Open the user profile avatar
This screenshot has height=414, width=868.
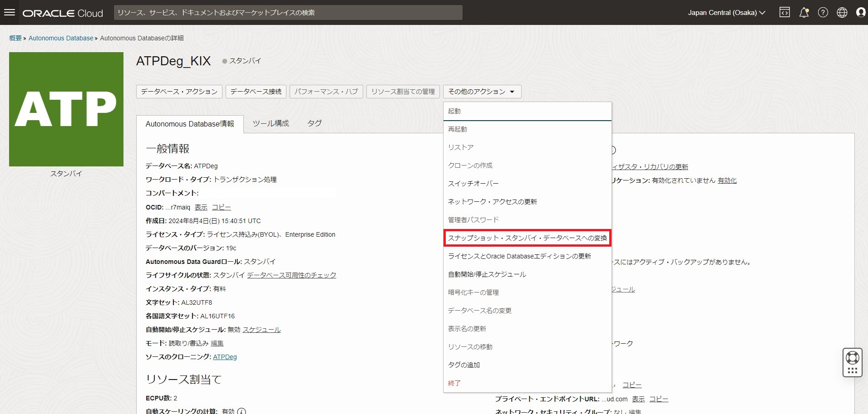(x=861, y=13)
